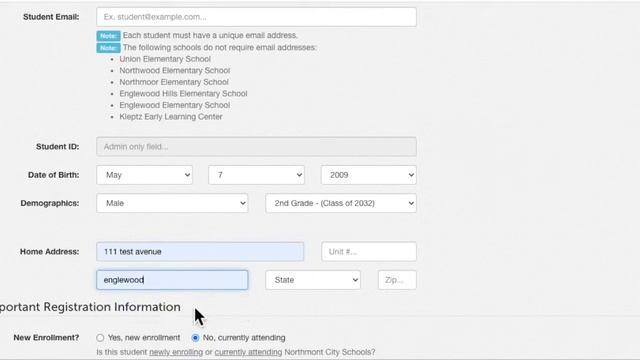Click Northmoor Elementary School list item
Screen dimensions: 640x360
[174, 82]
